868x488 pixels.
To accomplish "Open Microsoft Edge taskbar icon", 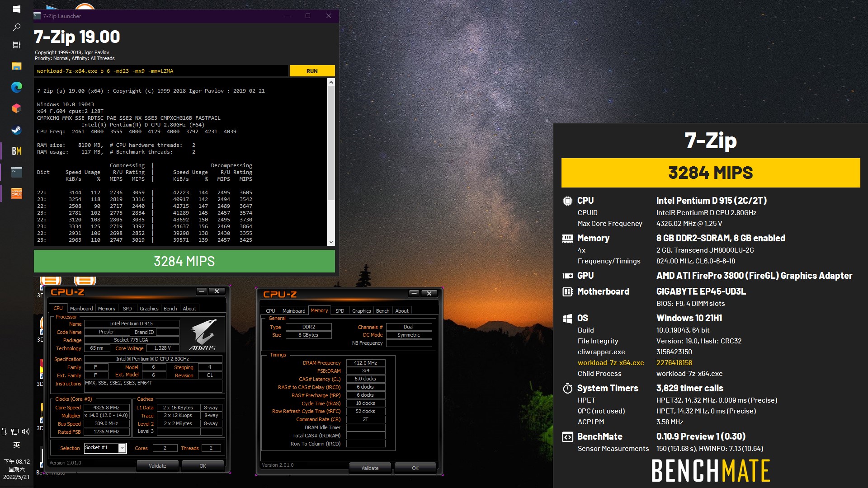I will pos(16,87).
